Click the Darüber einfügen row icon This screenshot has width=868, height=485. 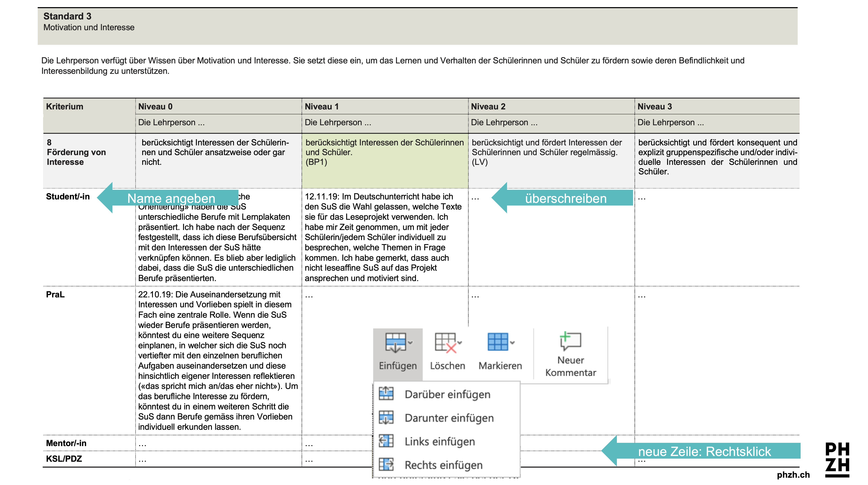[x=386, y=393]
